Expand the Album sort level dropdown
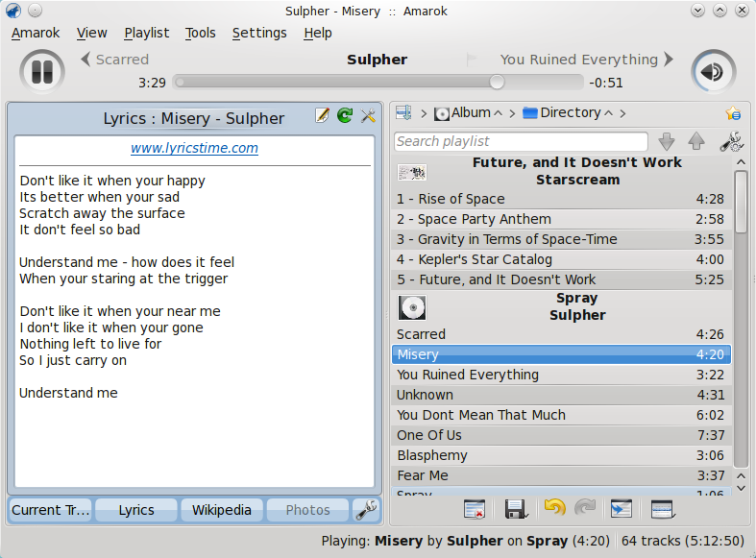The image size is (756, 558). (498, 113)
